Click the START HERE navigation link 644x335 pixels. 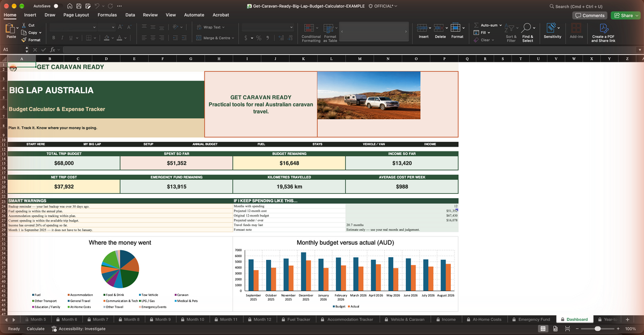point(35,144)
